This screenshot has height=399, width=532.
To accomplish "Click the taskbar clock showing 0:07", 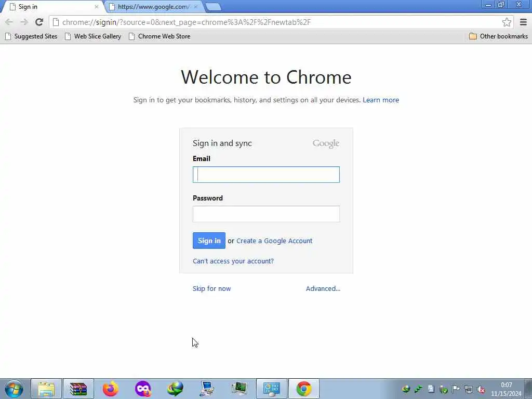I will pos(506,389).
